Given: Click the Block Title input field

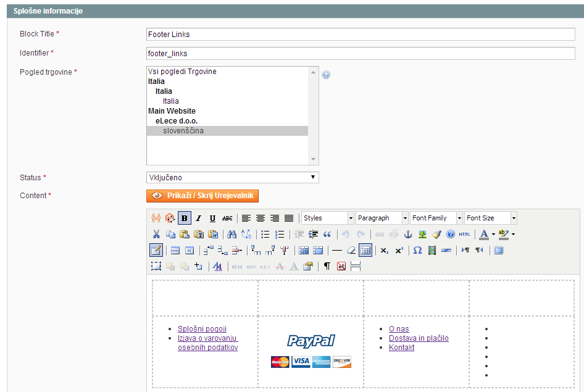Looking at the screenshot, I should (x=361, y=34).
